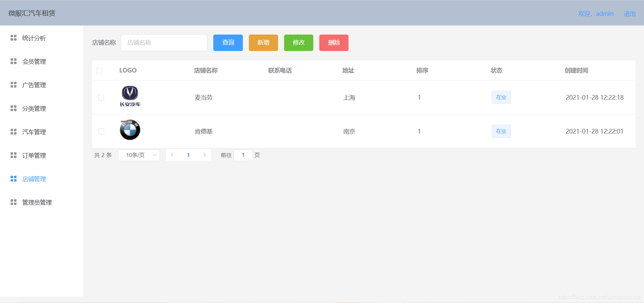Click the 肯德基 shop name cell
Image resolution: width=644 pixels, height=303 pixels.
point(204,132)
